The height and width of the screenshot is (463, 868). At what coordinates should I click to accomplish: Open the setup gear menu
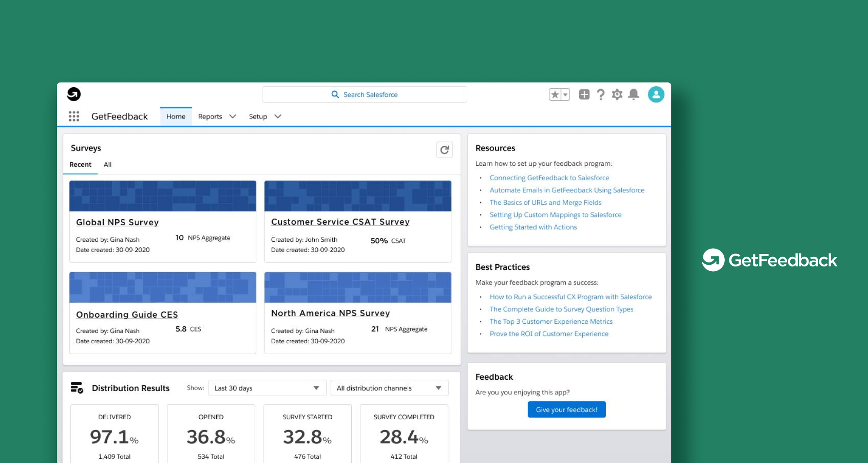coord(617,94)
